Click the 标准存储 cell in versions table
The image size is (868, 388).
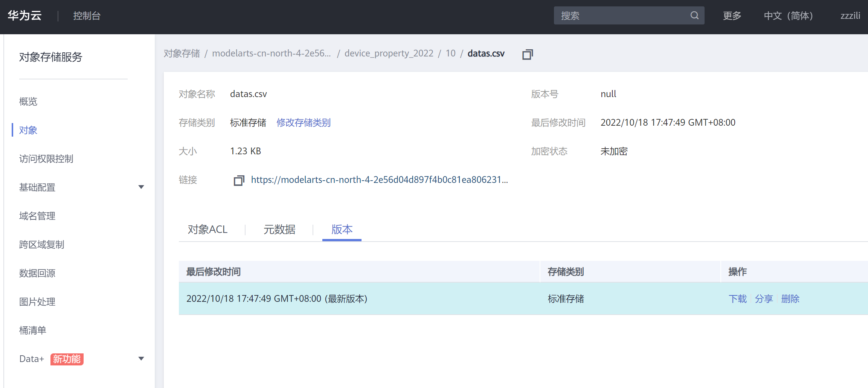coord(566,299)
